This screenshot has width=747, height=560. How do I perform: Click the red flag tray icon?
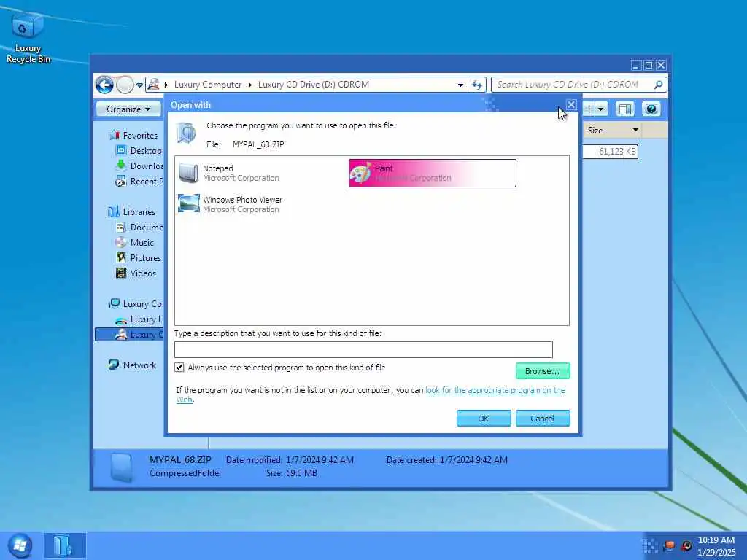670,545
